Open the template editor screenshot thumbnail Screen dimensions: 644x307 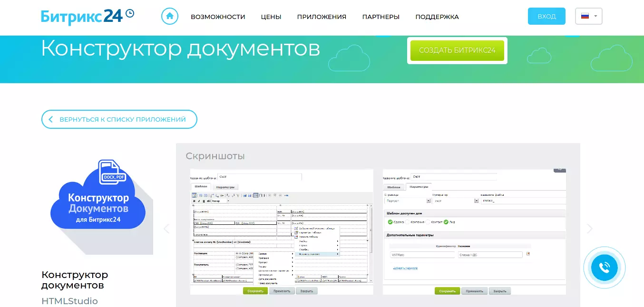282,232
